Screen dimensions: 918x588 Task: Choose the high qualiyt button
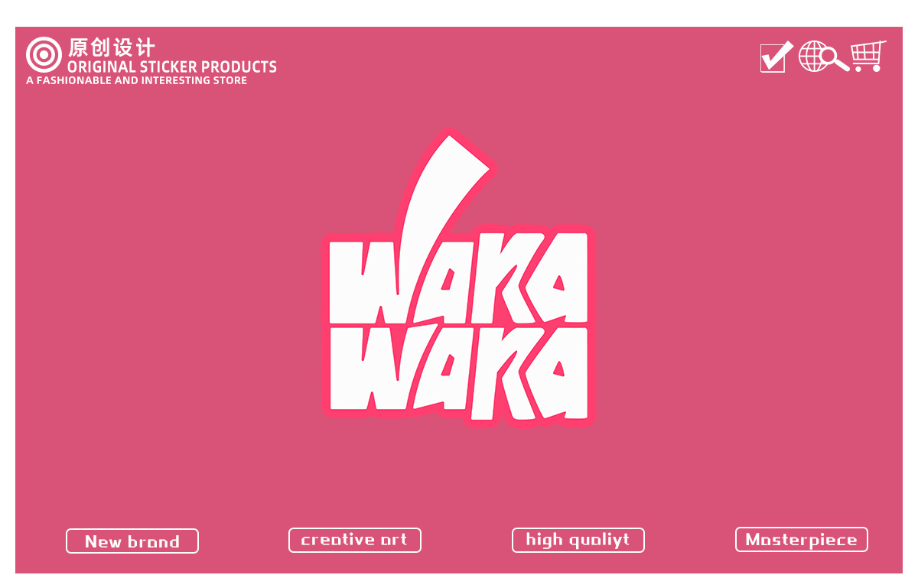coord(578,540)
